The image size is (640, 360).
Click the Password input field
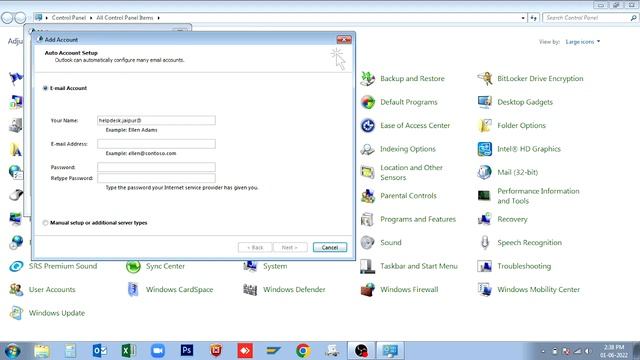pyautogui.click(x=156, y=167)
